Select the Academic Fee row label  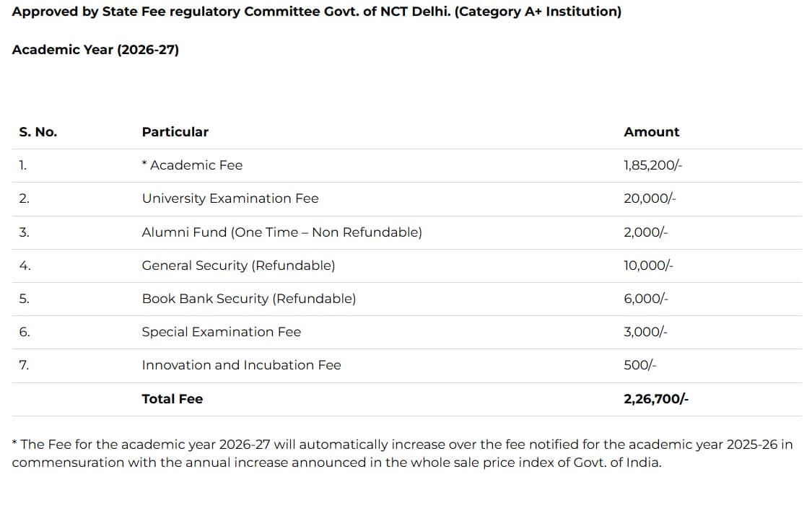tap(192, 165)
